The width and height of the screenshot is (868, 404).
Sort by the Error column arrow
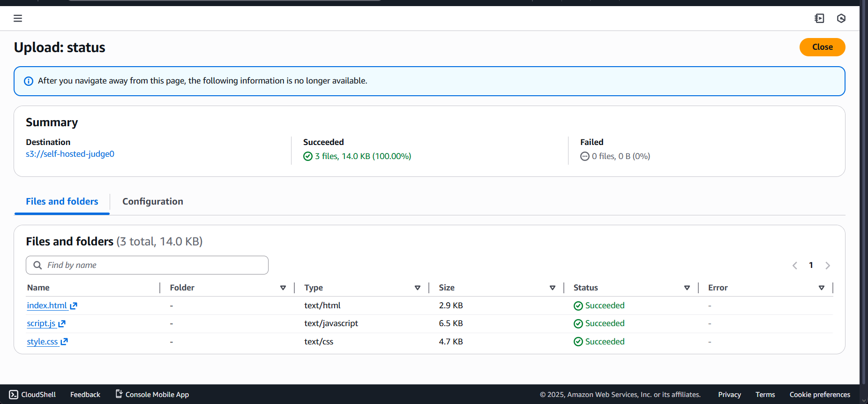[822, 288]
